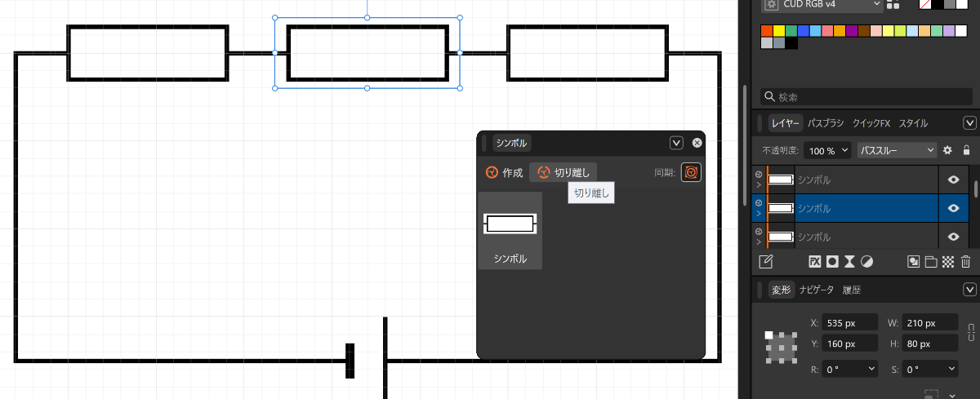This screenshot has height=399, width=980.
Task: Select the resistor symbol thumbnail in Symbols panel
Action: [x=510, y=231]
